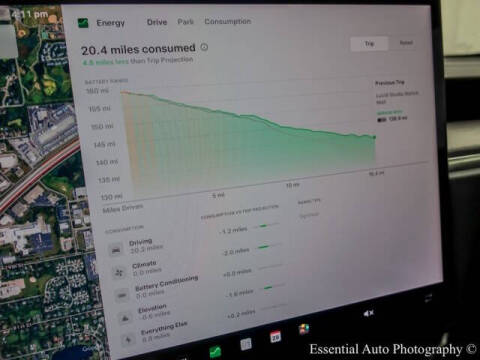The height and width of the screenshot is (360, 480).
Task: Select the Elevation label
Action: pyautogui.click(x=152, y=308)
